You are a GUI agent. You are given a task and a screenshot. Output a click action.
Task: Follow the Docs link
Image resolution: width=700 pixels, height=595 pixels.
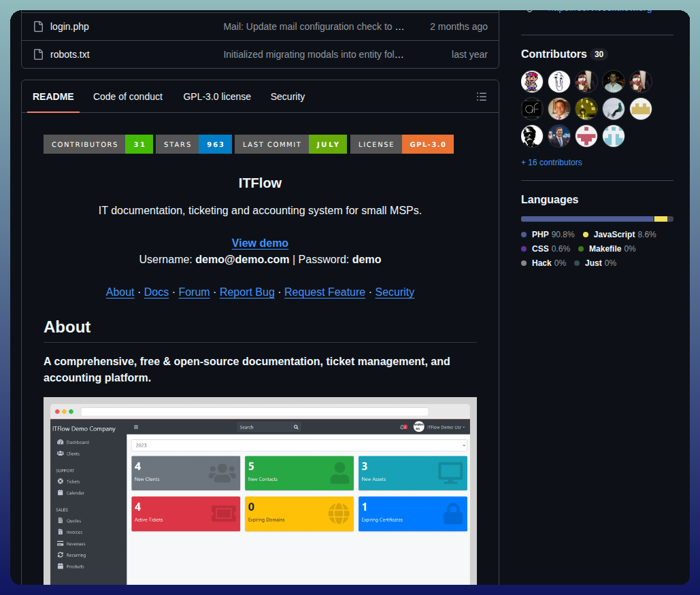click(x=156, y=292)
